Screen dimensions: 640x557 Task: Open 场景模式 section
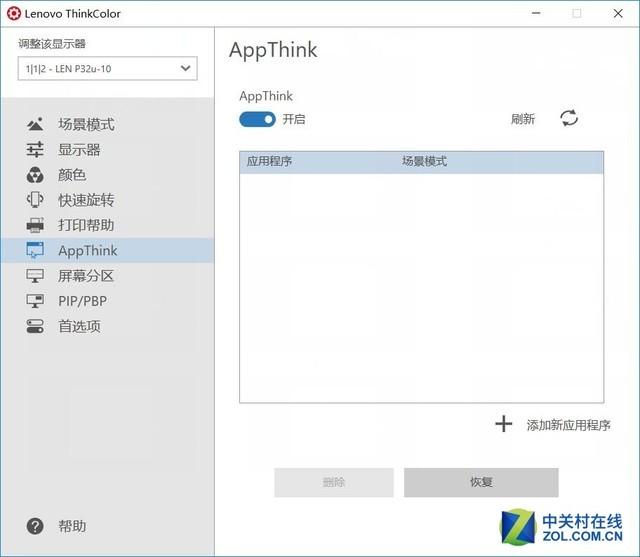(86, 124)
